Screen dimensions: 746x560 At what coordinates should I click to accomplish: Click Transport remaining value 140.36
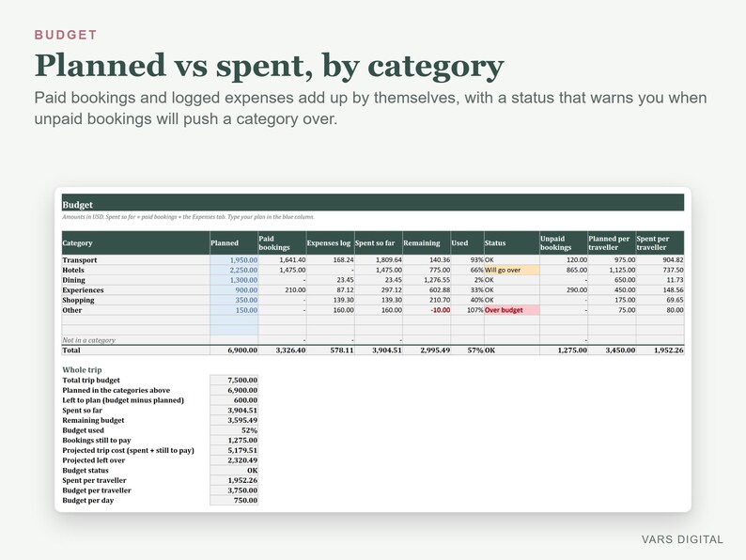(427, 260)
